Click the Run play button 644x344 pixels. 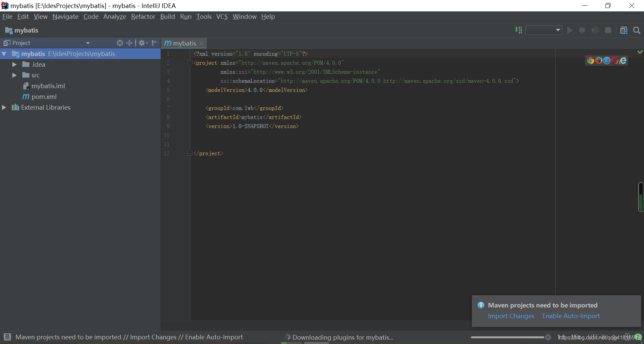tap(570, 30)
